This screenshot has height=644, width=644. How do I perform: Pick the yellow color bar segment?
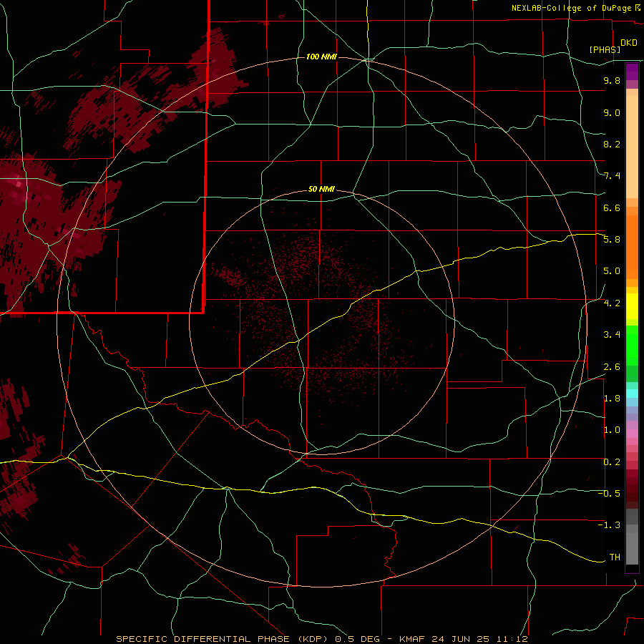[x=632, y=306]
